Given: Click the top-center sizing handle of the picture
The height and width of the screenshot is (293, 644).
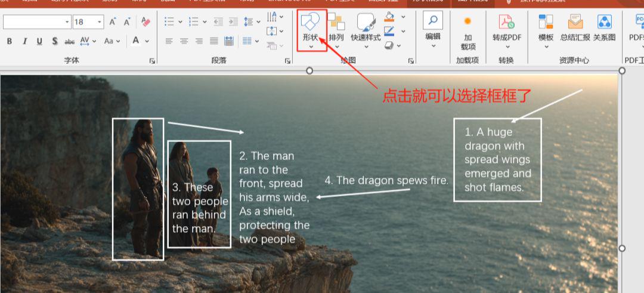Looking at the screenshot, I should pyautogui.click(x=309, y=70).
